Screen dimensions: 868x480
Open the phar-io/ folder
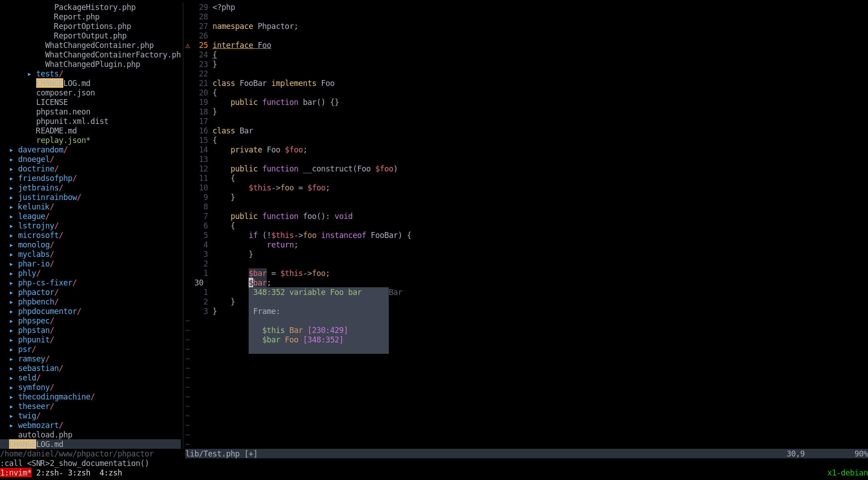pyautogui.click(x=36, y=264)
